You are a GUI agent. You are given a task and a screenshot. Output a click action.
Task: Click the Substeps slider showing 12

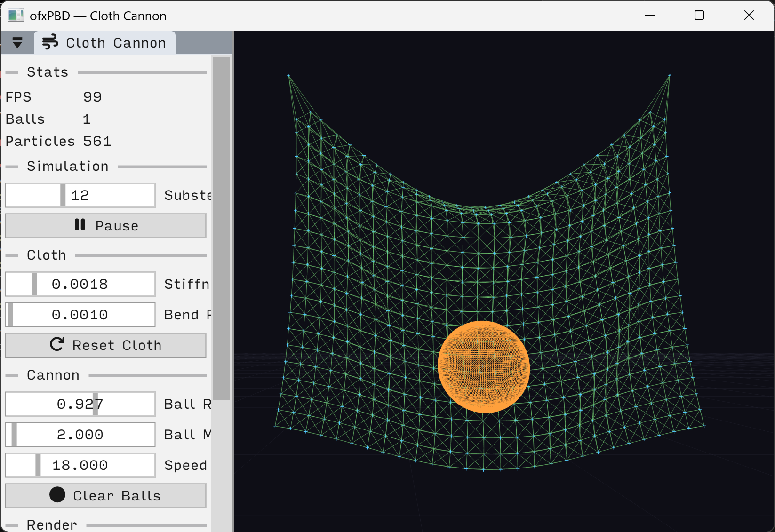80,195
